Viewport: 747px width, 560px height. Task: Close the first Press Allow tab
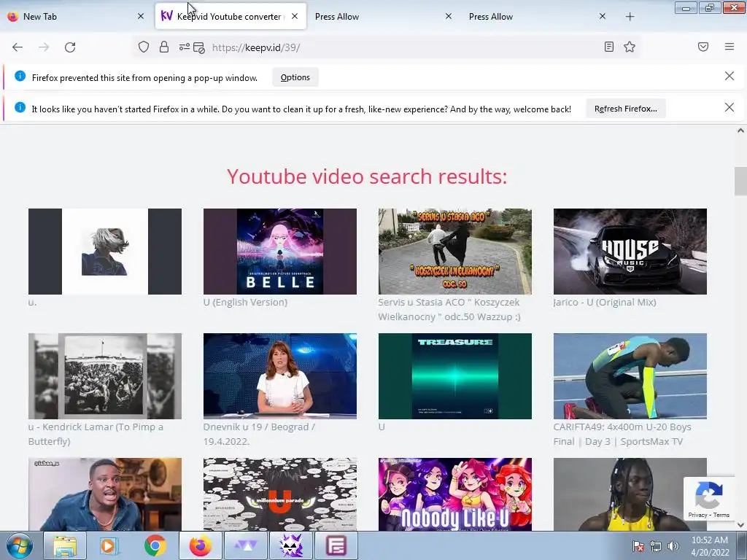point(449,16)
